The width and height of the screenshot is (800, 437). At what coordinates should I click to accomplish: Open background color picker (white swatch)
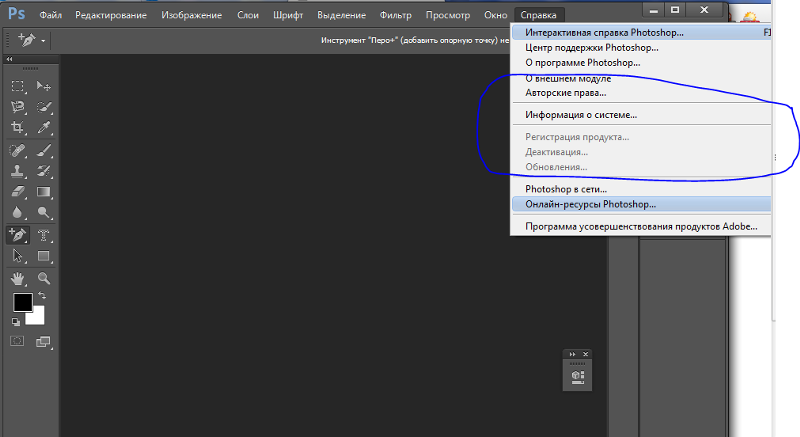pyautogui.click(x=38, y=318)
